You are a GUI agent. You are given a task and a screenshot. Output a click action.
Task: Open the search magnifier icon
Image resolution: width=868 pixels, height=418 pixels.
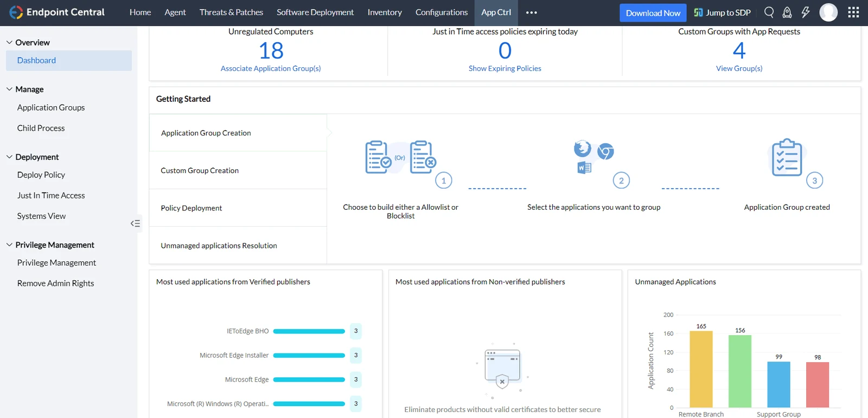[x=769, y=12]
